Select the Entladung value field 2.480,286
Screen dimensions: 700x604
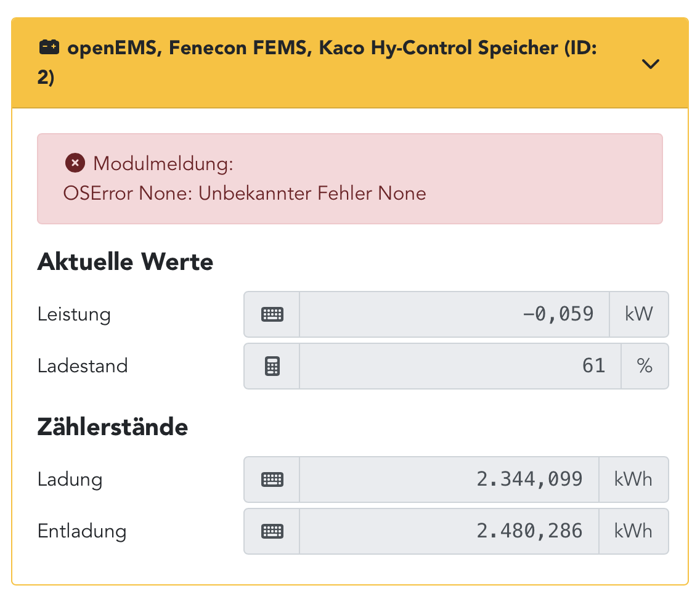coord(449,531)
